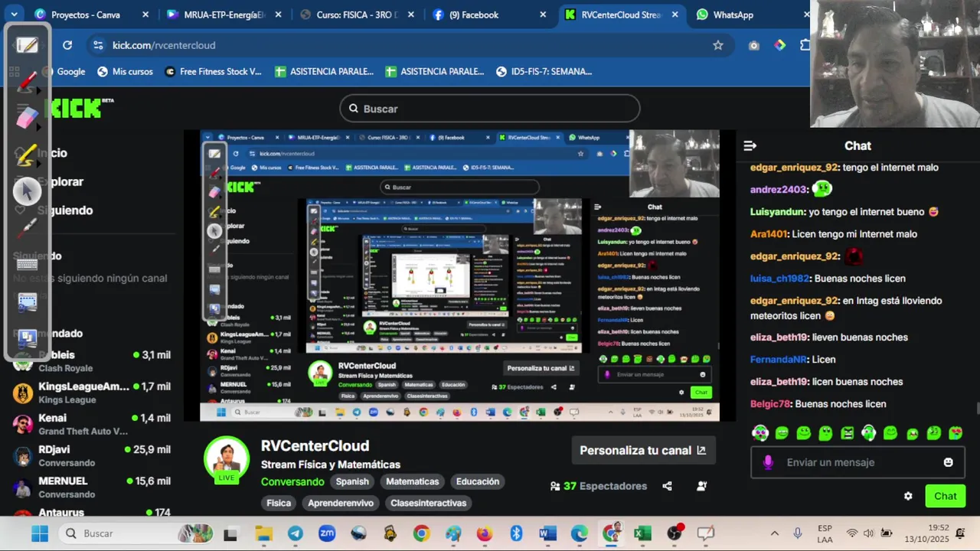Insert the first headphone emote
Image resolution: width=980 pixels, height=551 pixels.
(x=759, y=433)
